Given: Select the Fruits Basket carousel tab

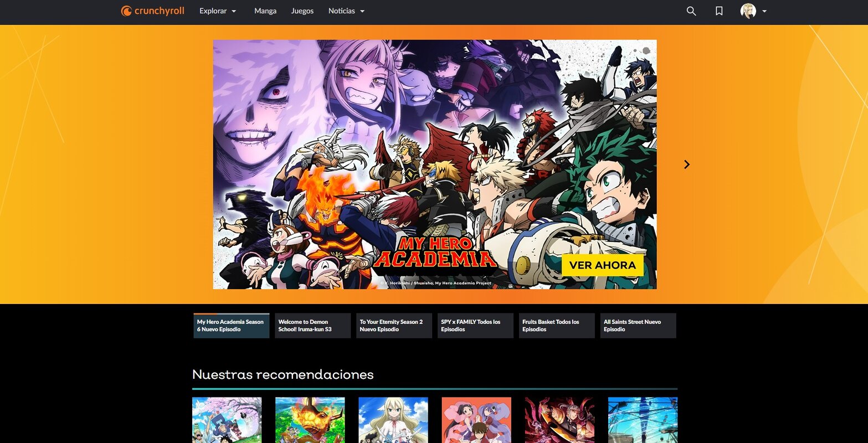Looking at the screenshot, I should [x=556, y=326].
